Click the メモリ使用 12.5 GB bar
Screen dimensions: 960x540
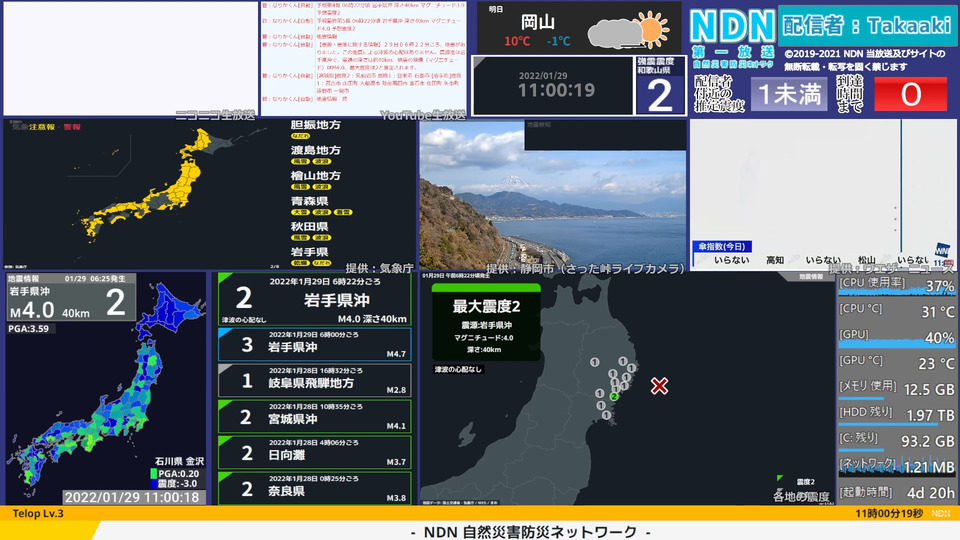[x=896, y=389]
